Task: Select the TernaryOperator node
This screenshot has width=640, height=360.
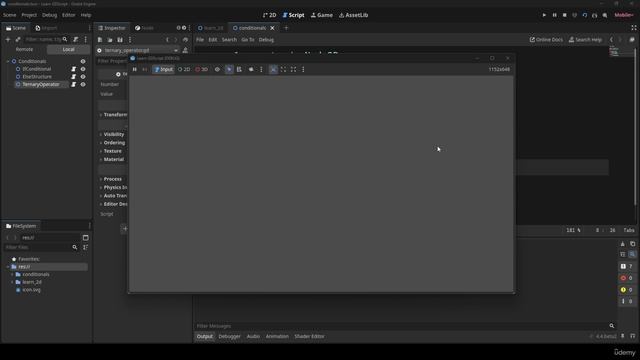Action: pyautogui.click(x=41, y=84)
